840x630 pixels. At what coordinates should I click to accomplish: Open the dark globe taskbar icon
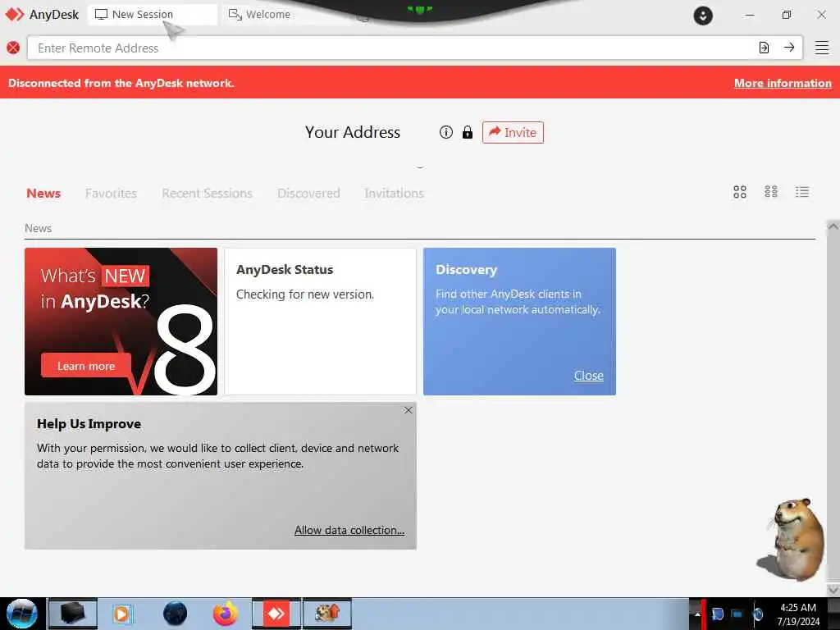[176, 614]
